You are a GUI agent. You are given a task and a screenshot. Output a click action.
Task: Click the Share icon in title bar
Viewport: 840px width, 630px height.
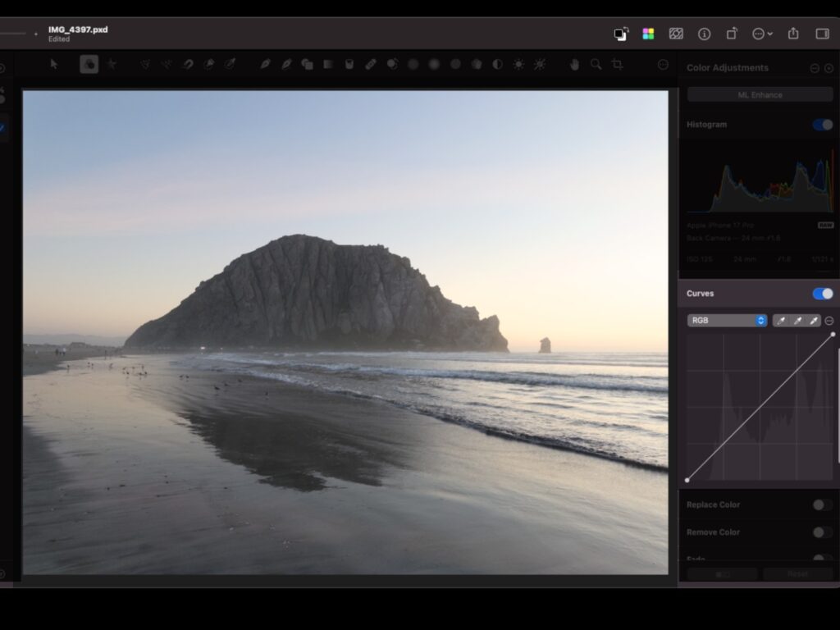(x=793, y=34)
